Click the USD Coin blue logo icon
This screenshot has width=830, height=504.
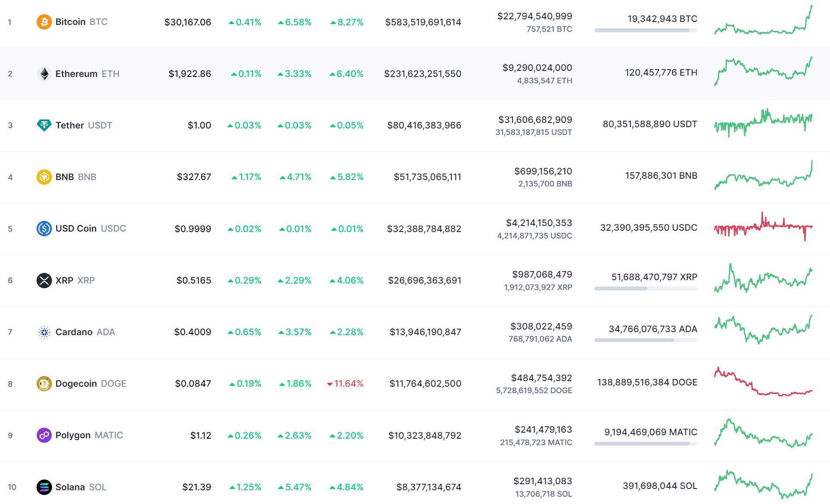click(44, 229)
